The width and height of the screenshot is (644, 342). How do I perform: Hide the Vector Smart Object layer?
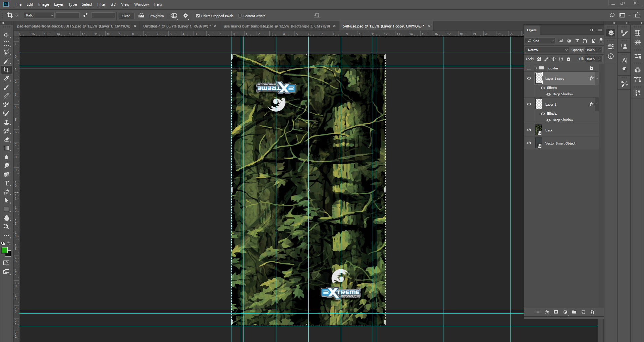pyautogui.click(x=529, y=143)
